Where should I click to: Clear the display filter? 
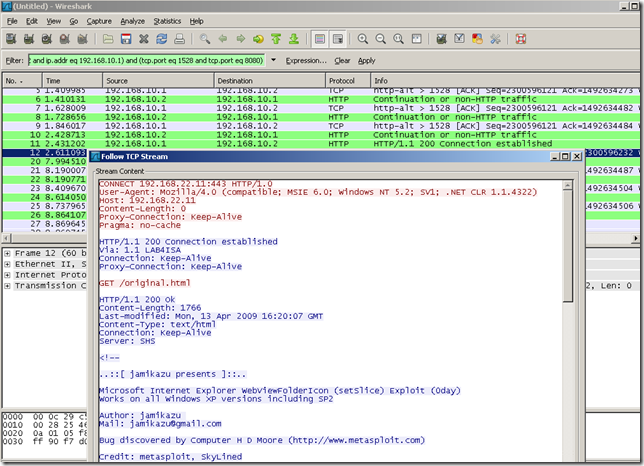342,60
